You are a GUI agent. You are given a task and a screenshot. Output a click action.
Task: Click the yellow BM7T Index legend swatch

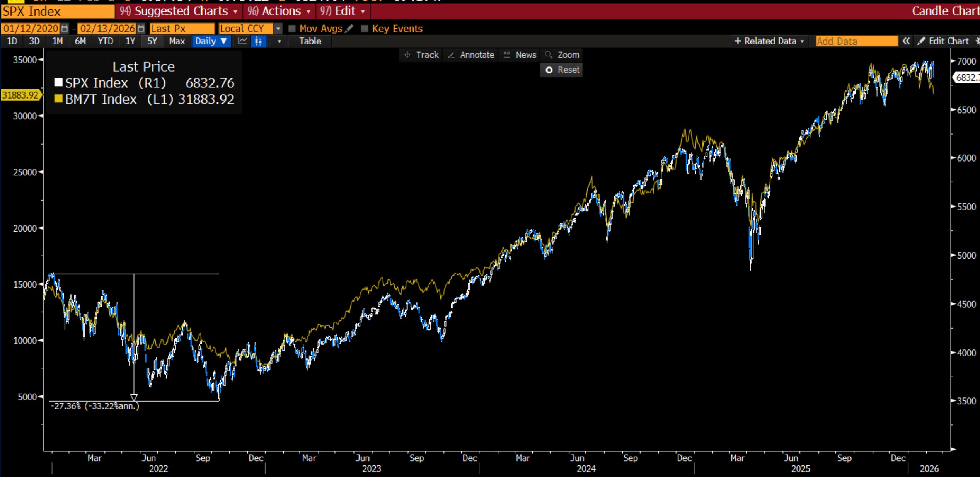[58, 99]
